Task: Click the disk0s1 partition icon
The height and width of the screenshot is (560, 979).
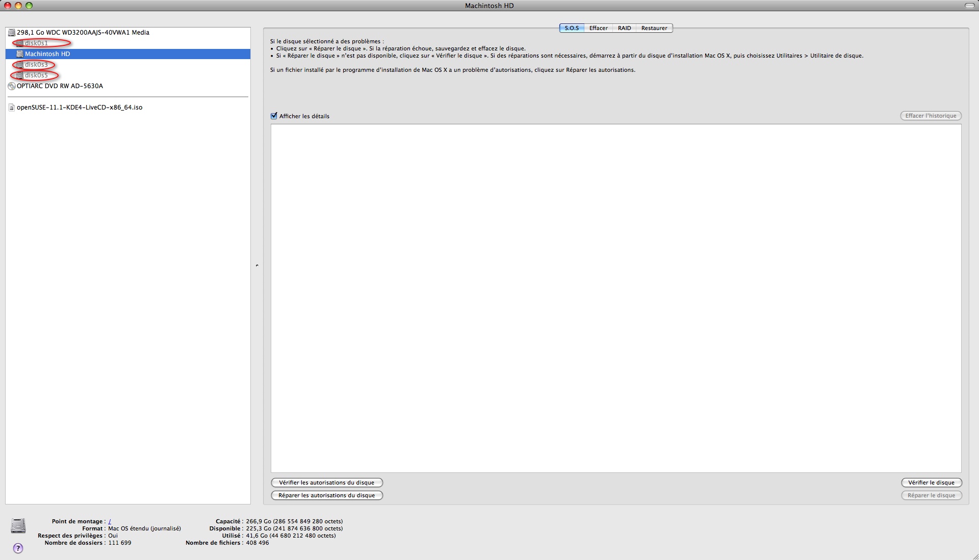Action: coord(20,43)
